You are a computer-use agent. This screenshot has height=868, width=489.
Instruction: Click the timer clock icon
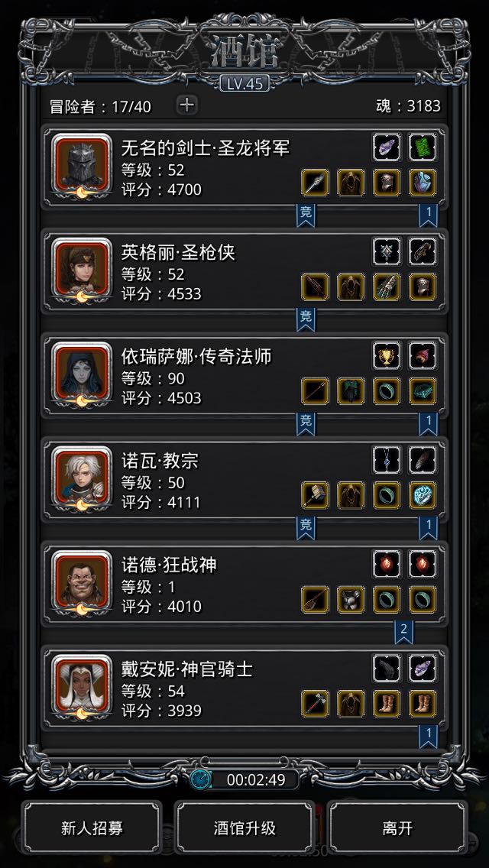(200, 779)
